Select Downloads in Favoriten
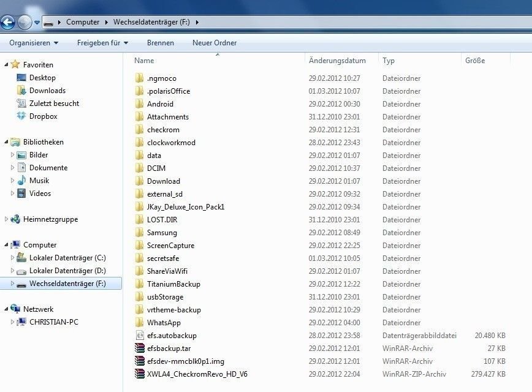 click(x=47, y=91)
